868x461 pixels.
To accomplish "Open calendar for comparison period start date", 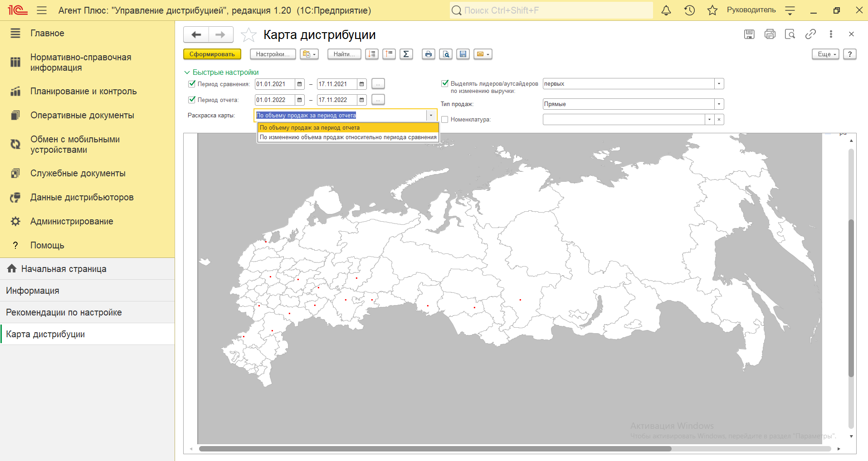I will click(300, 84).
